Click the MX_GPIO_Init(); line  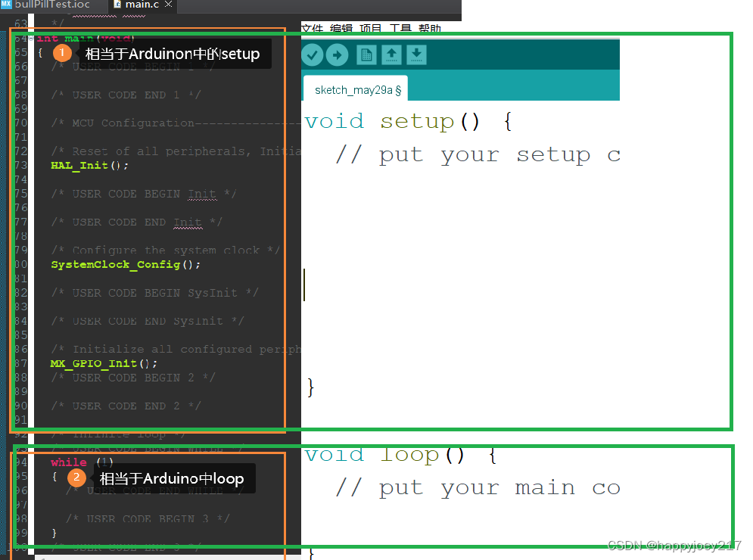pos(104,363)
